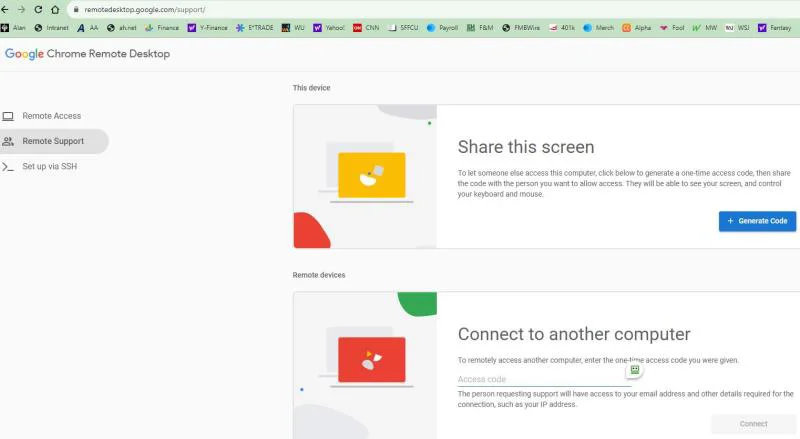This screenshot has height=439, width=800.
Task: Open the Payroll bookmark
Action: (442, 28)
